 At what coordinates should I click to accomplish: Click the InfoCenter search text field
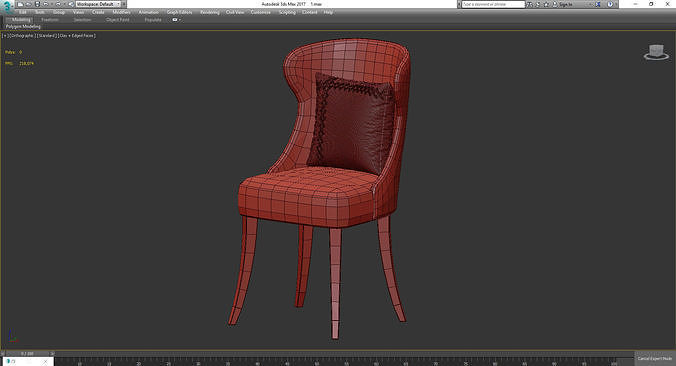point(493,4)
